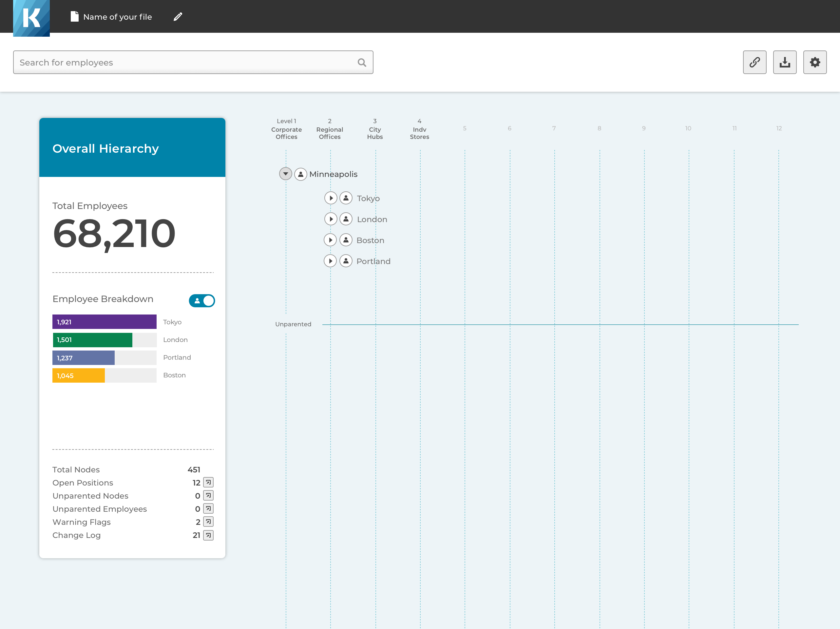Expand the London node
Image resolution: width=840 pixels, height=629 pixels.
(x=331, y=219)
